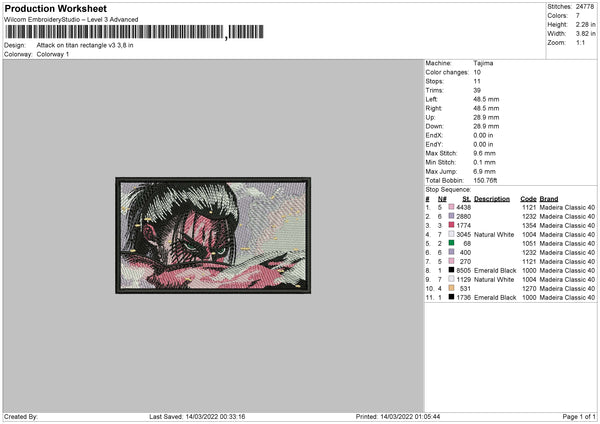The height and width of the screenshot is (424, 600).
Task: Click the 'Code' column header
Action: pos(528,199)
